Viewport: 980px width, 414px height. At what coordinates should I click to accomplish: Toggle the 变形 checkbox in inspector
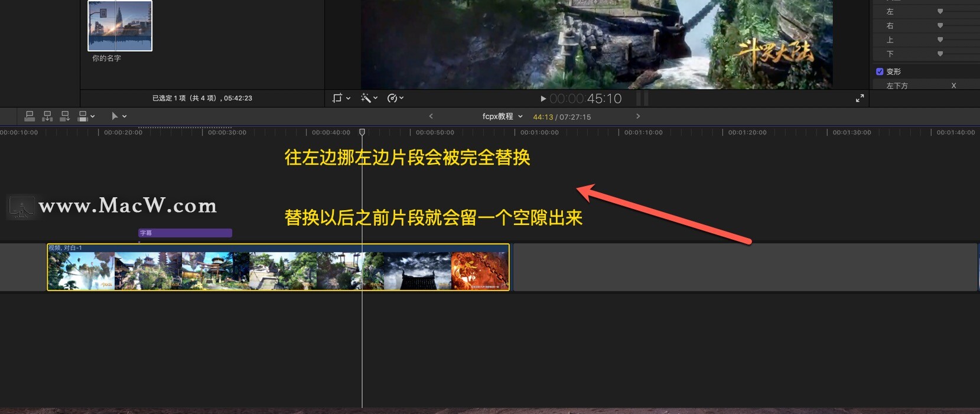(880, 71)
